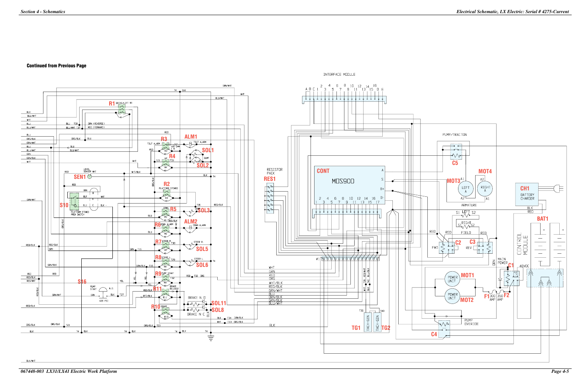Click the BAT1 label
588x380 pixels.
click(x=543, y=219)
